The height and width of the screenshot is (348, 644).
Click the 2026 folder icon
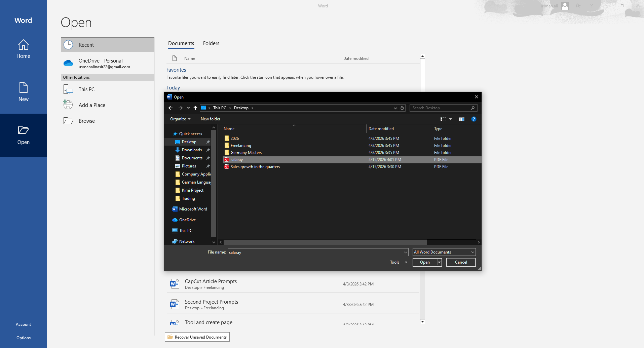pyautogui.click(x=227, y=139)
